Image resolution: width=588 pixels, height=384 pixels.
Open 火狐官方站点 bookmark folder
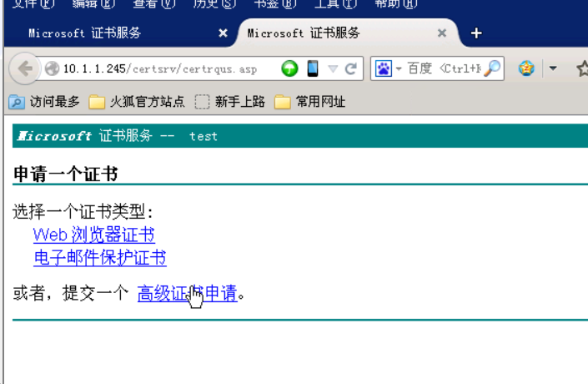click(x=137, y=102)
